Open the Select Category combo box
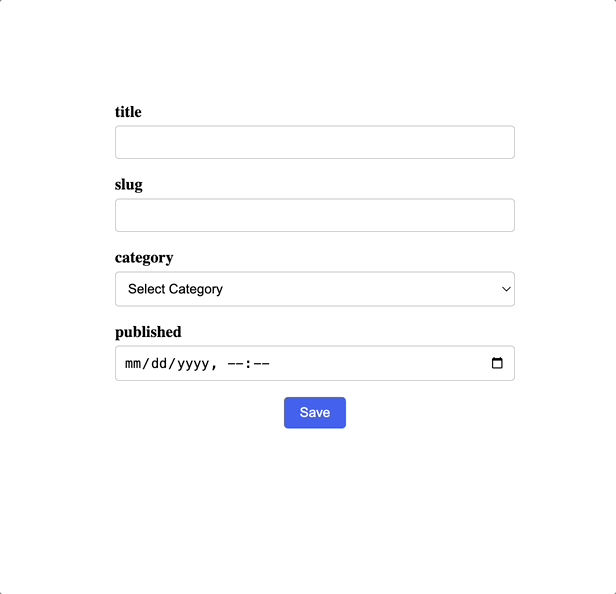 (x=314, y=289)
